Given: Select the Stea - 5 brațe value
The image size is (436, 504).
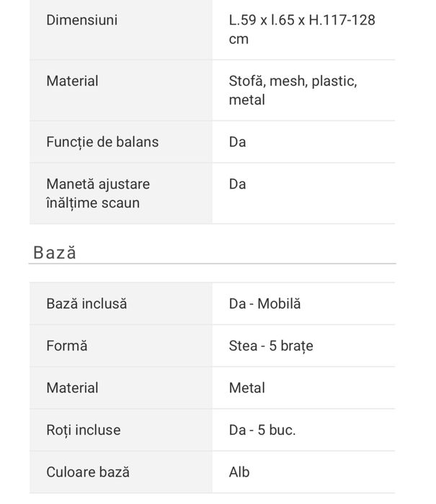Looking at the screenshot, I should tap(271, 346).
